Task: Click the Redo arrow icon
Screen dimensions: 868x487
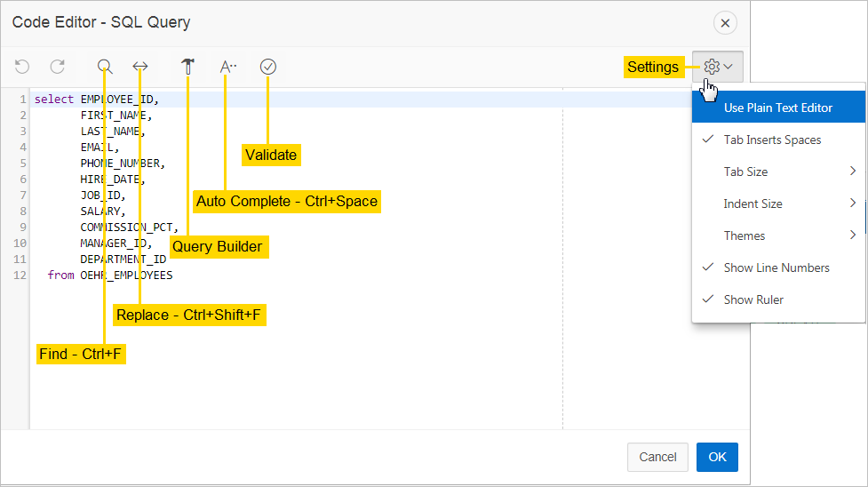Action: pyautogui.click(x=58, y=67)
